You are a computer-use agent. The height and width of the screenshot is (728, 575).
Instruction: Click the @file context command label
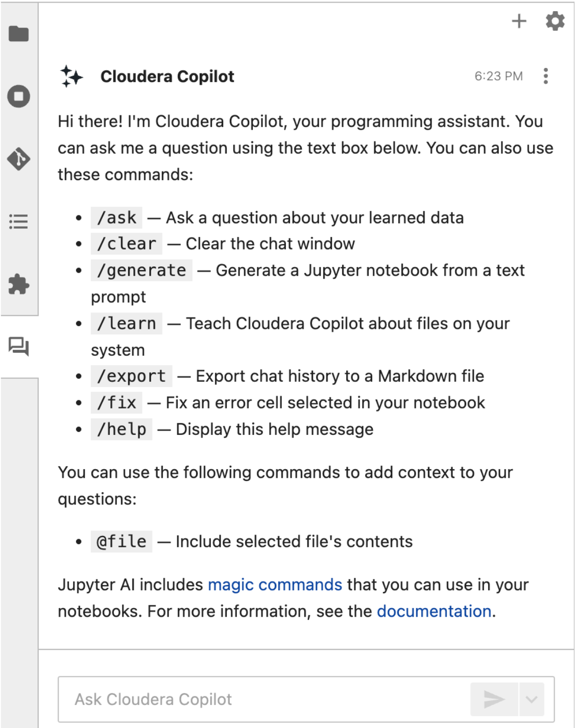pos(122,542)
